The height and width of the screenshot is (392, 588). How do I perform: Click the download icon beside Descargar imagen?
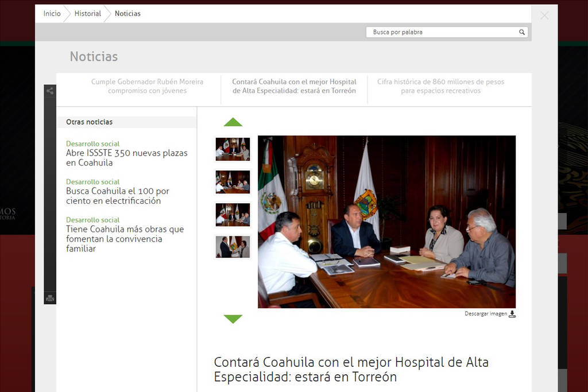click(512, 314)
